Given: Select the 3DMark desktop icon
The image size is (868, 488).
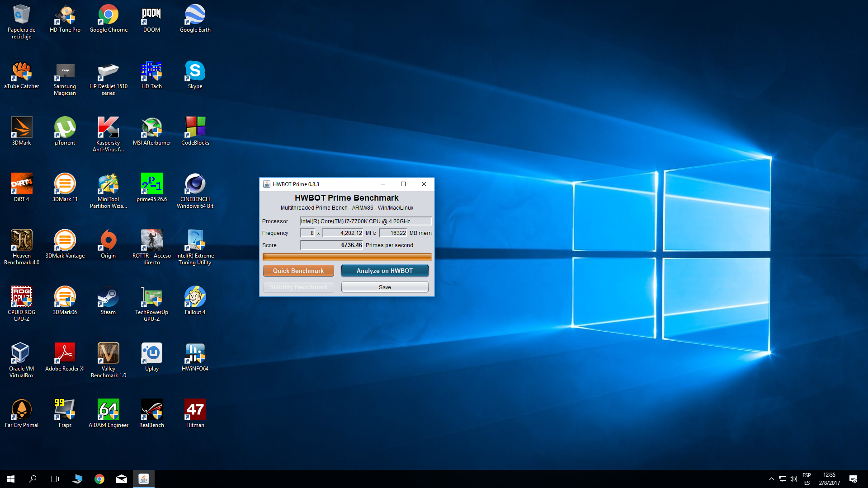Looking at the screenshot, I should pos(21,131).
